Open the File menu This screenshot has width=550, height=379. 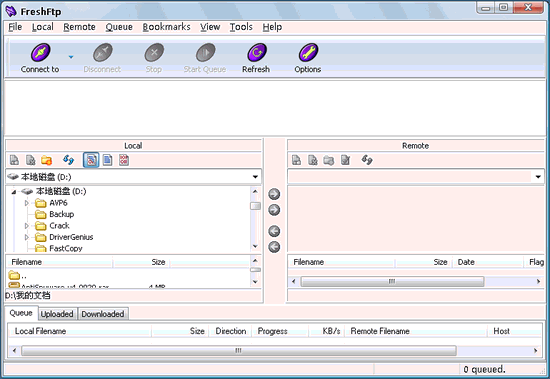(x=15, y=27)
